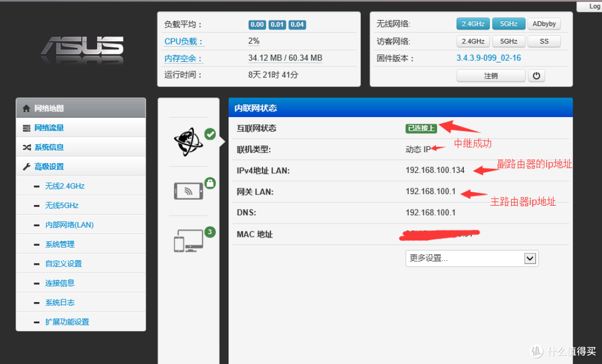Click the uptime value 8天 21时 41分
Image resolution: width=602 pixels, height=364 pixels.
coord(273,75)
